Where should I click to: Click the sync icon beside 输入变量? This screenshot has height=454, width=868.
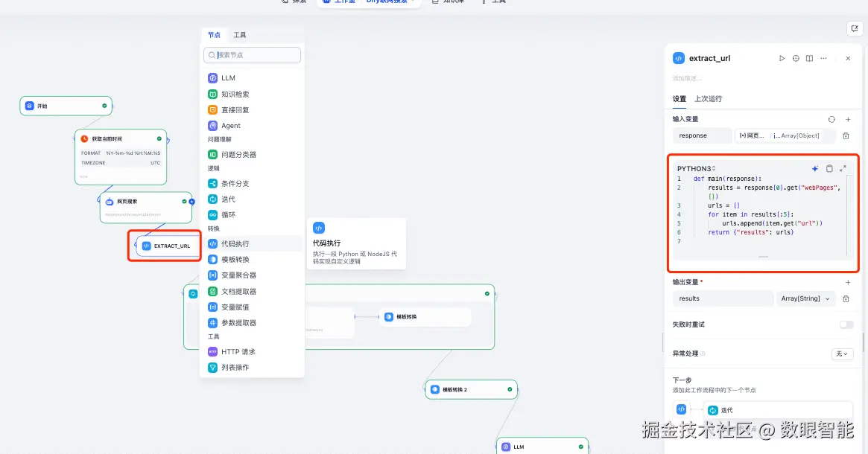[831, 119]
